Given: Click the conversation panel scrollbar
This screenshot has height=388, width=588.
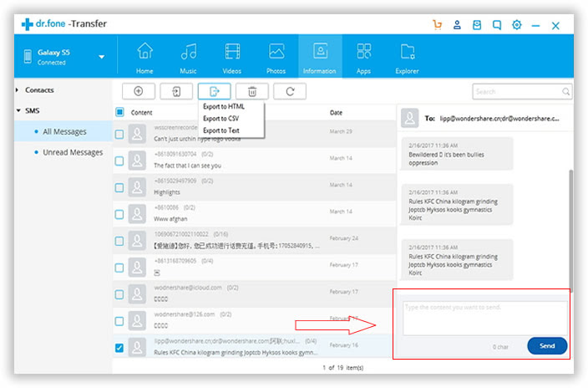Looking at the screenshot, I should point(570,229).
